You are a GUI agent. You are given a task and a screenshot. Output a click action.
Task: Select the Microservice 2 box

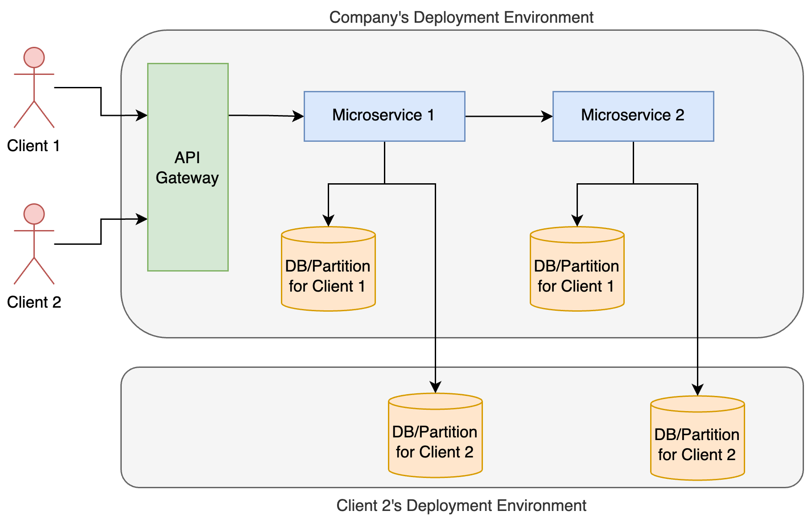point(633,116)
